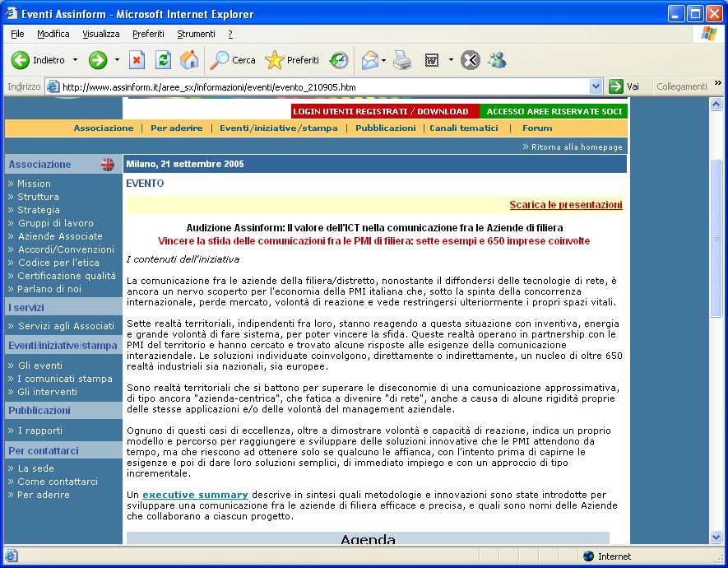Expand the Collegamenti toolbar chevron
The width and height of the screenshot is (728, 568).
click(x=718, y=84)
